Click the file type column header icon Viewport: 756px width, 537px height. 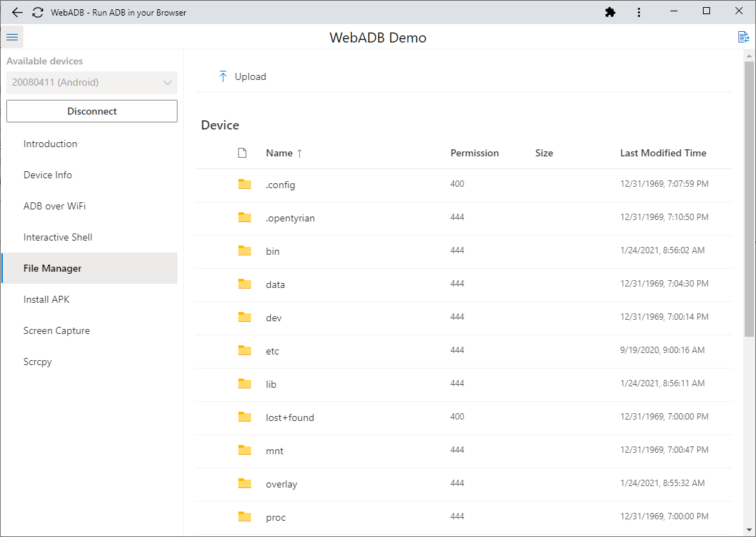point(243,153)
